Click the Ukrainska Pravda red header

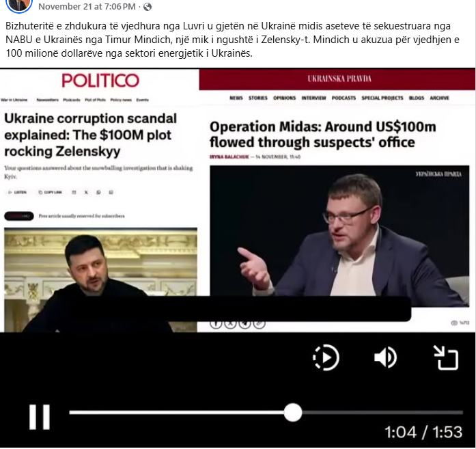point(337,79)
